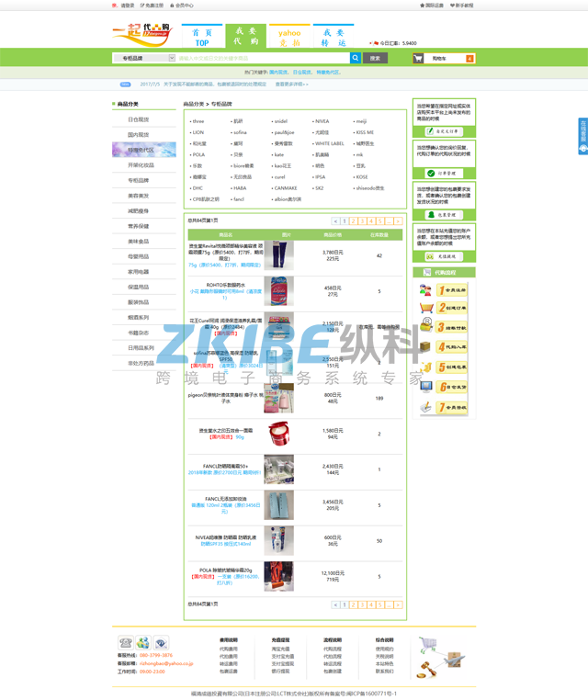Click the blue new badge on announcement
Image resolution: width=588 pixels, height=700 pixels.
point(126,84)
